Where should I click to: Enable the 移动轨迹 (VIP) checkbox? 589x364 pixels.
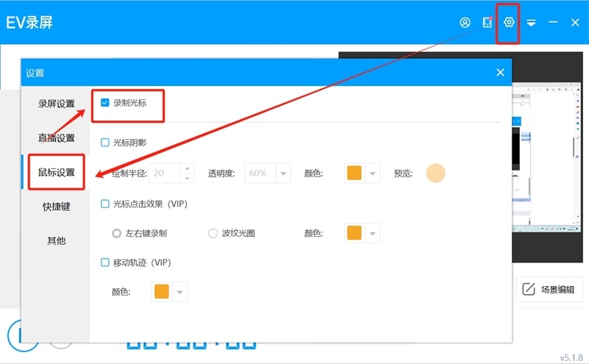tap(105, 263)
